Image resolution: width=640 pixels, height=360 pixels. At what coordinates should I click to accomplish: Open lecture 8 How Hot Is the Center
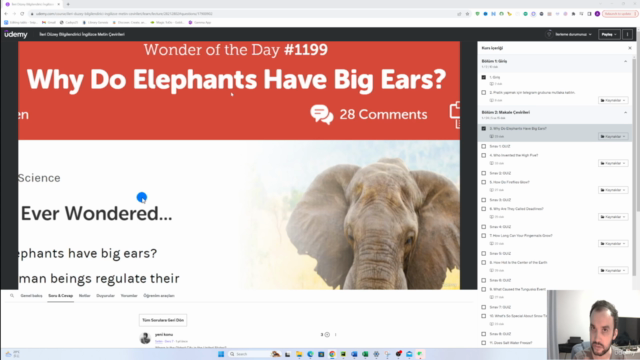[518, 262]
